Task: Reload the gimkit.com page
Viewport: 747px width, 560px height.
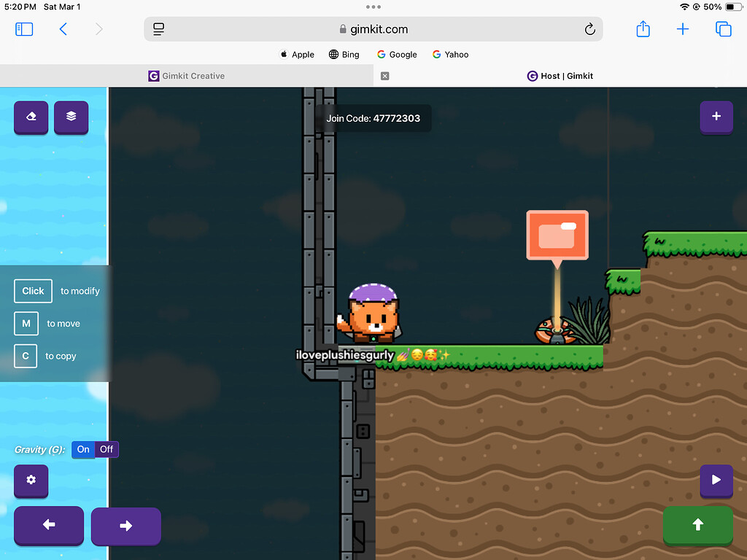Action: [x=590, y=29]
